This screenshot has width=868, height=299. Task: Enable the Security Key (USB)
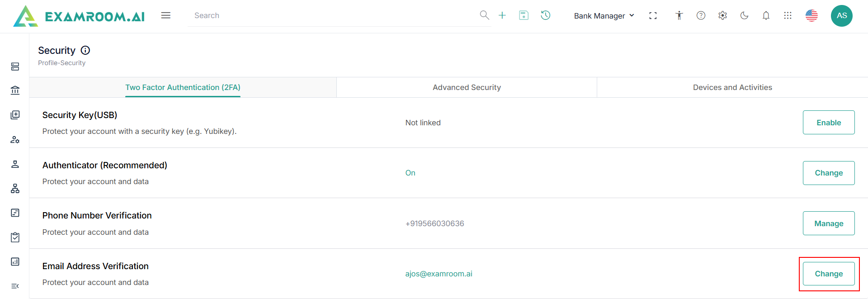point(828,123)
